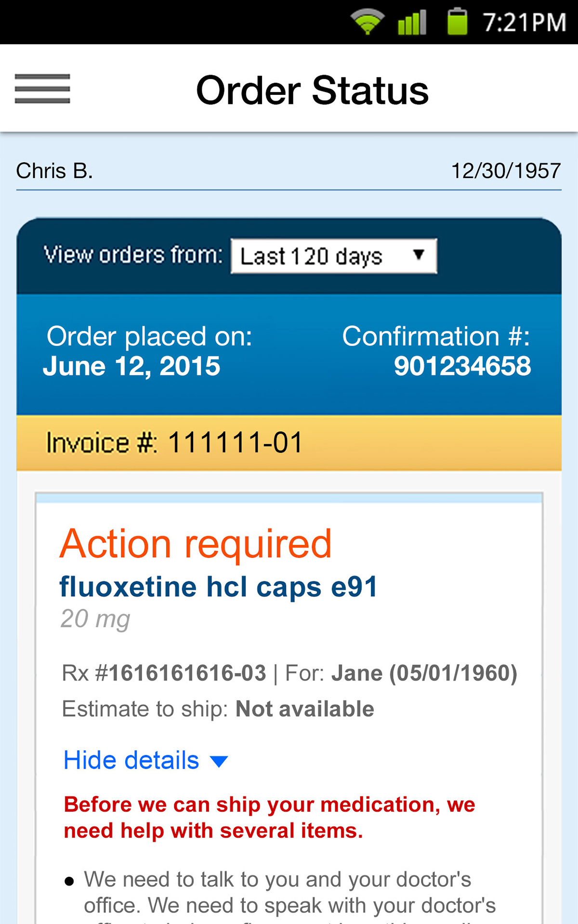Image resolution: width=578 pixels, height=924 pixels.
Task: Open fluoxetine hcl caps e91 medication
Action: pyautogui.click(x=218, y=587)
